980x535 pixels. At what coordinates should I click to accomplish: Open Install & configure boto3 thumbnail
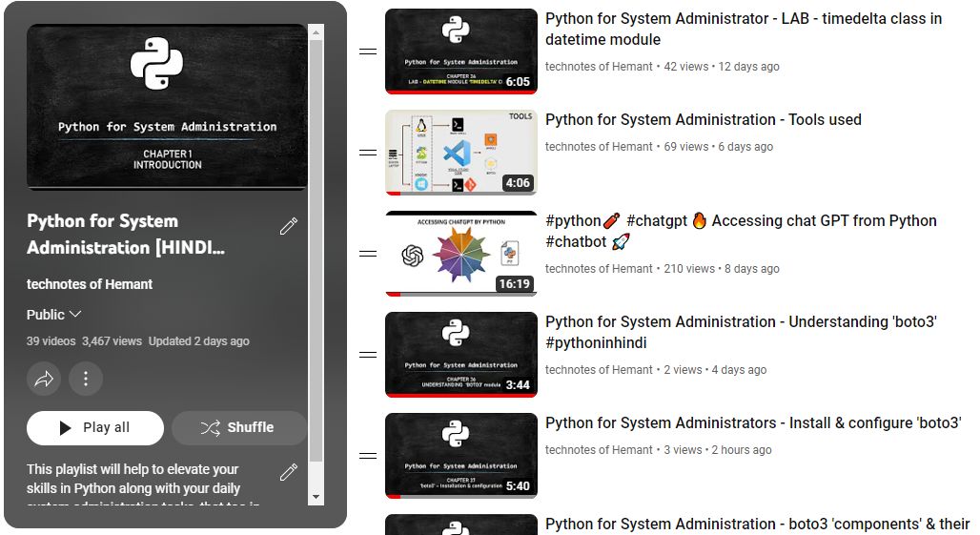pyautogui.click(x=461, y=456)
